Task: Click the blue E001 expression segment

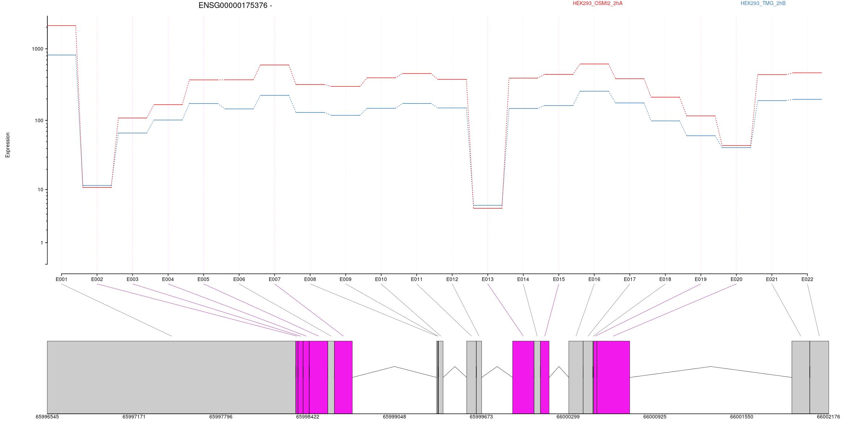Action: click(x=61, y=55)
